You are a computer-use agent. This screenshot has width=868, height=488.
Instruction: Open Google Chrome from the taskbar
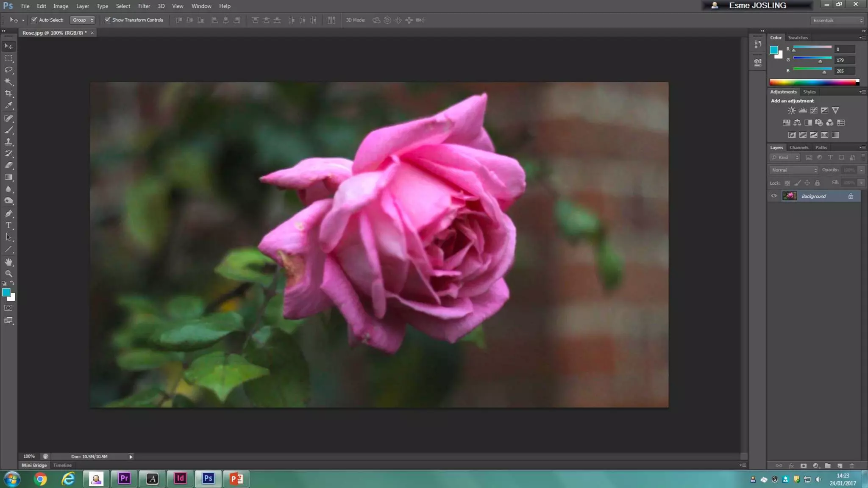(x=40, y=479)
